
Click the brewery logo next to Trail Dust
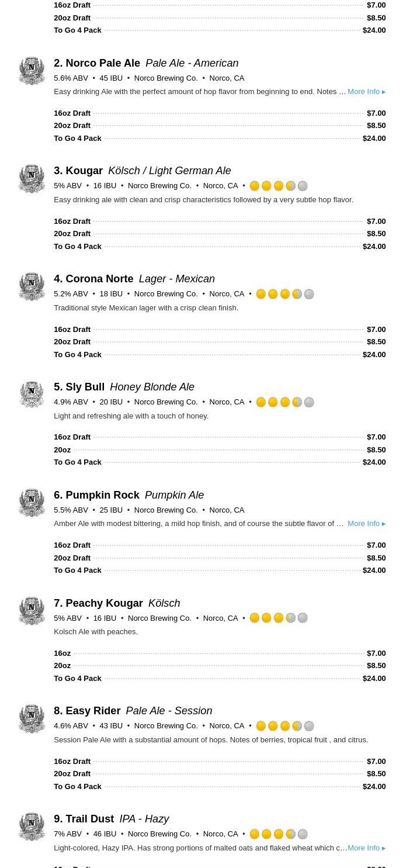(x=32, y=826)
